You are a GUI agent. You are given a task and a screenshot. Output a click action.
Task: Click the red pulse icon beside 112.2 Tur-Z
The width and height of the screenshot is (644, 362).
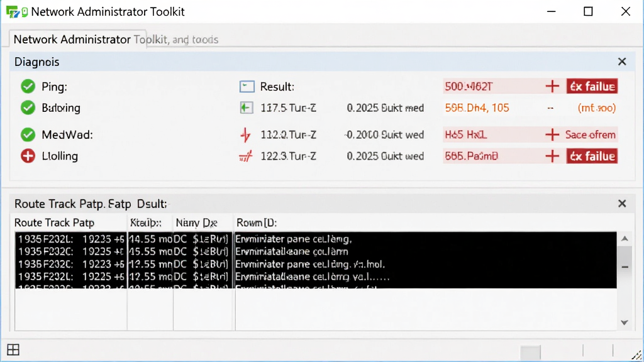click(246, 134)
